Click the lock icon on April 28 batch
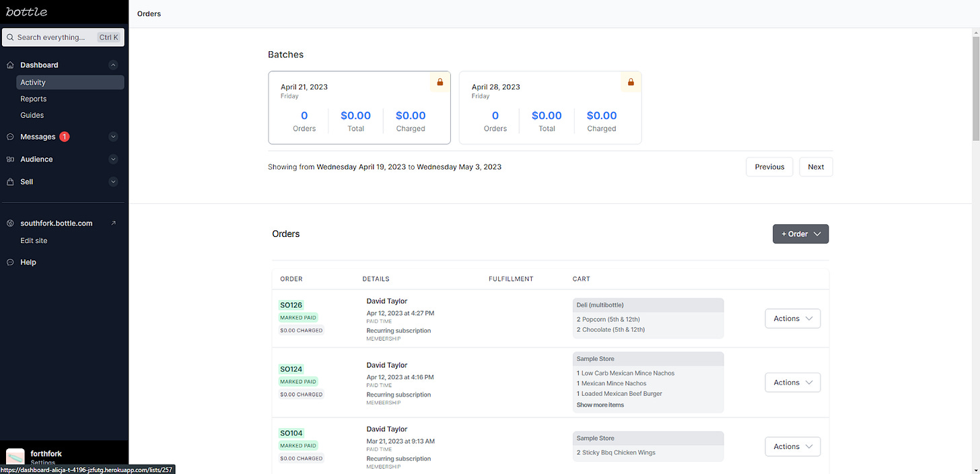 631,82
